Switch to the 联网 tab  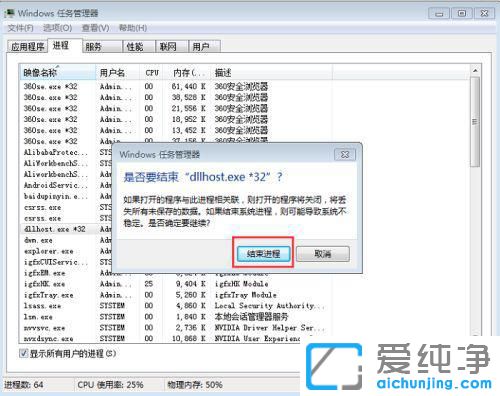click(172, 47)
